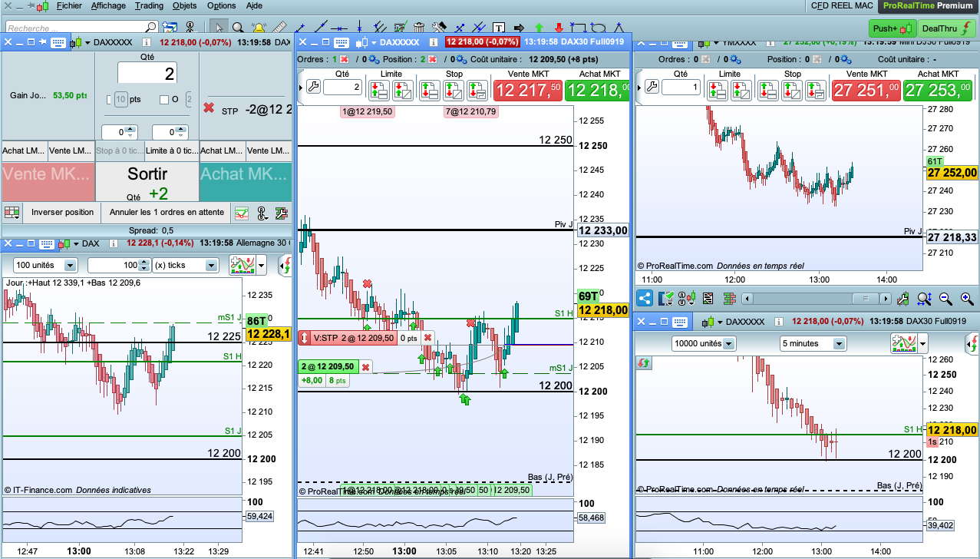The height and width of the screenshot is (559, 980).
Task: Click horizontal scrollbar thumb below YMXXXX chart
Action: [866, 298]
